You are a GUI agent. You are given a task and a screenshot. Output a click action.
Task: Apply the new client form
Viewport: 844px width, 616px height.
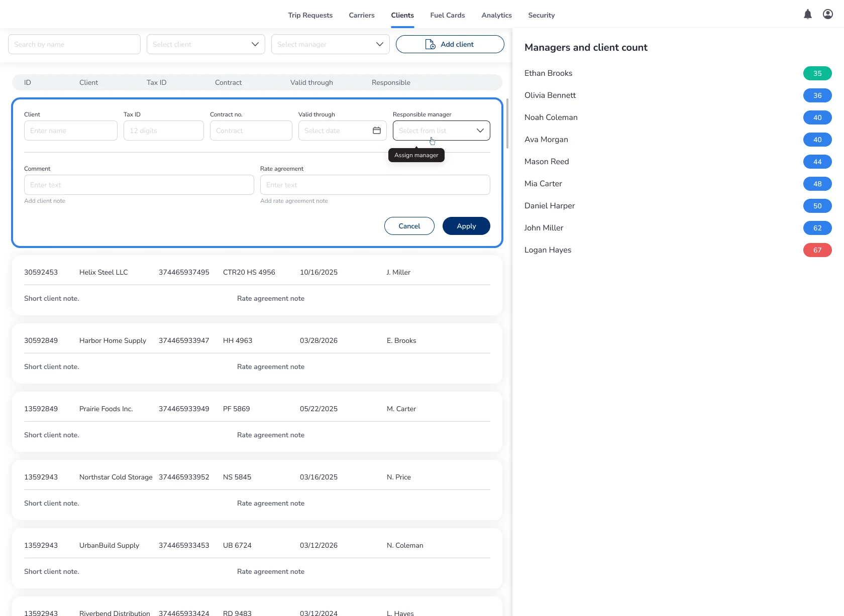(x=466, y=226)
